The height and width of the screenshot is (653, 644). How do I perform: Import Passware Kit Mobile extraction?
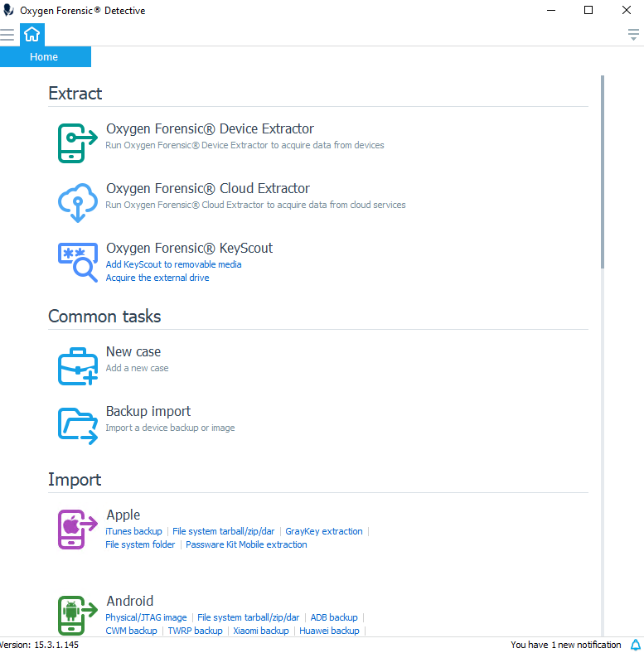[246, 544]
